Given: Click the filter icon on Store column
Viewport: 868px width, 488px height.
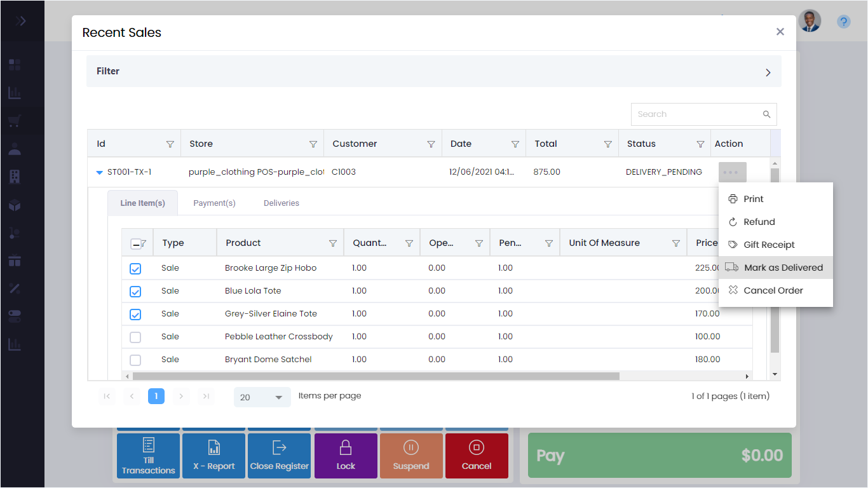Looking at the screenshot, I should point(313,144).
